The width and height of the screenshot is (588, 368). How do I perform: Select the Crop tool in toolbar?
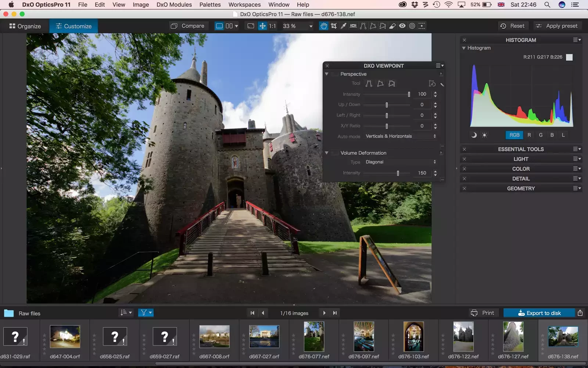click(x=334, y=26)
